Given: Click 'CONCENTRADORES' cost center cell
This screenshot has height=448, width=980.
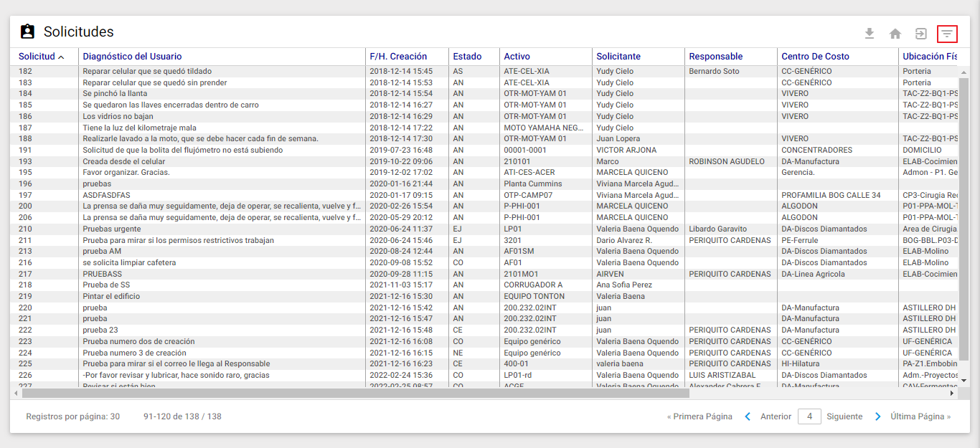Looking at the screenshot, I should [x=816, y=150].
